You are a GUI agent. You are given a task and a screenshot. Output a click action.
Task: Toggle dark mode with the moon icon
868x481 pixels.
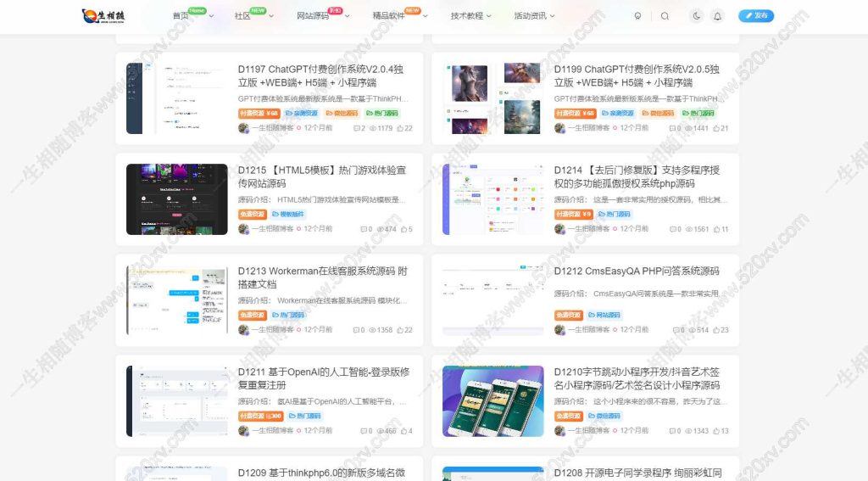697,16
